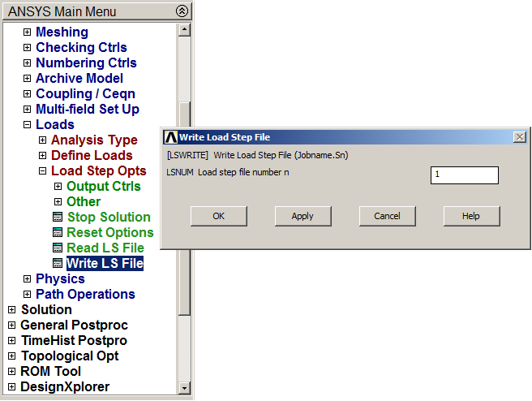Expand the Analysis Type node
Screen dimensions: 532x401
(42, 140)
